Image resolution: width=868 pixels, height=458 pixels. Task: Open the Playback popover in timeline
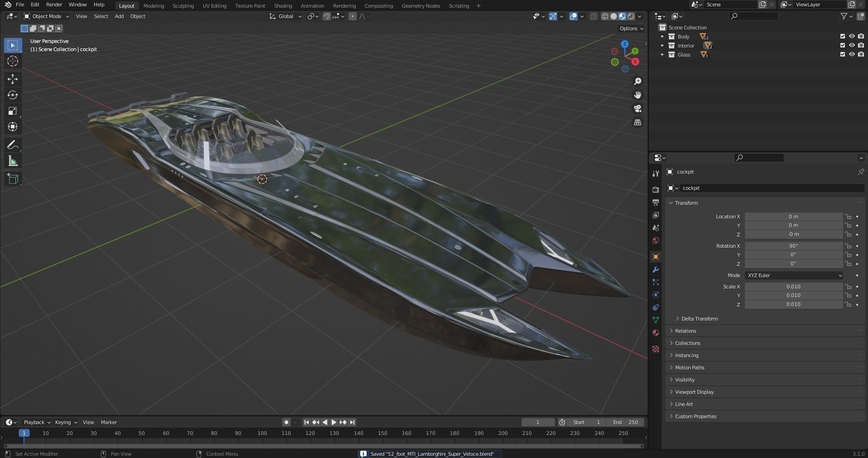click(x=37, y=422)
